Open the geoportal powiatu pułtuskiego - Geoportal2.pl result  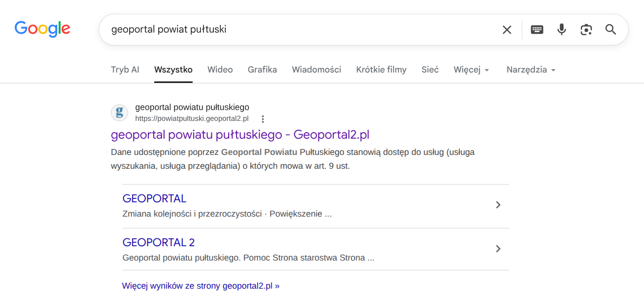240,135
